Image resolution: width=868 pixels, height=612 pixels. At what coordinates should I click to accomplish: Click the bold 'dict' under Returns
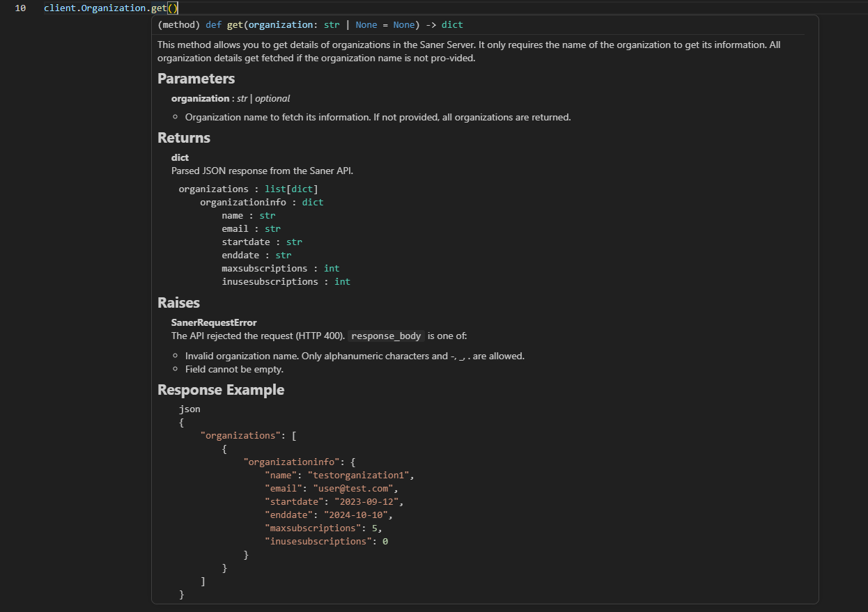point(180,157)
